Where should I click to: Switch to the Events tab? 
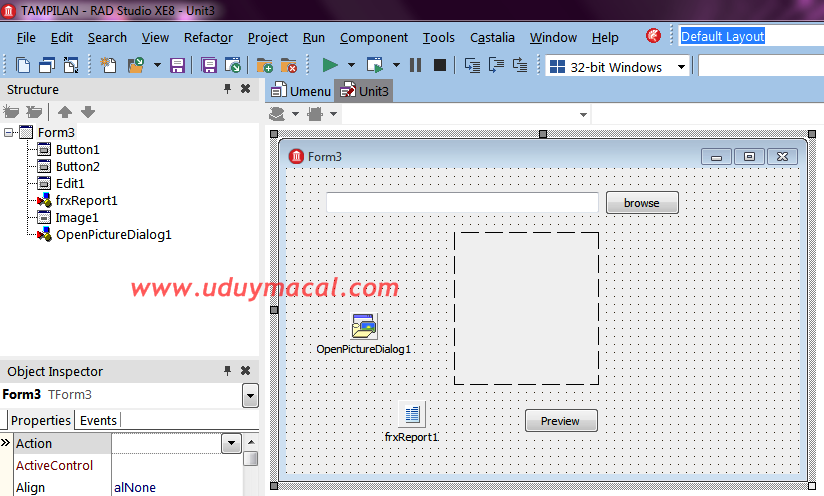98,420
